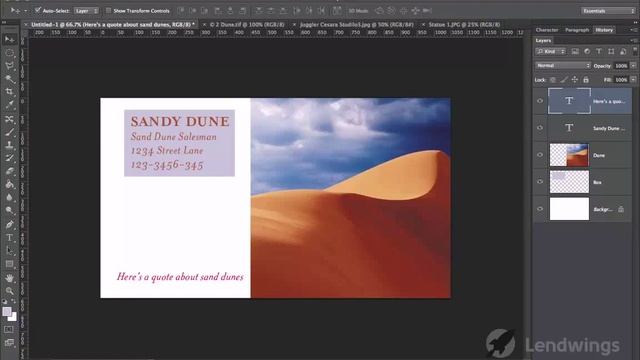Change screen mode icon in toolbox
Screen dimensions: 640x360
[x=9, y=342]
